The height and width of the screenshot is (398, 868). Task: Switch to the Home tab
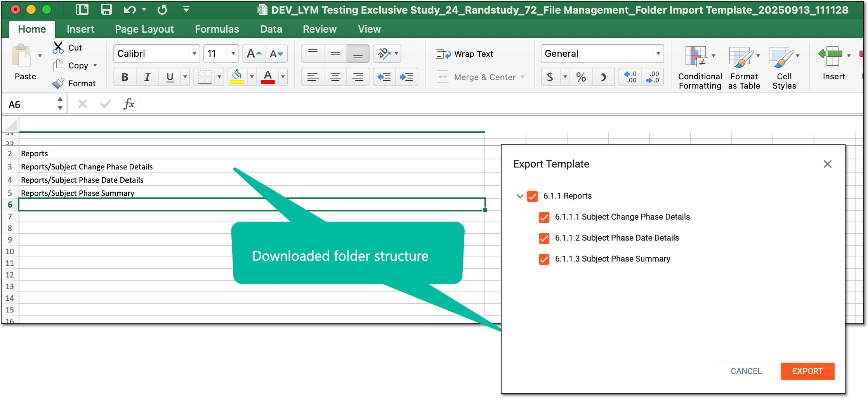32,29
